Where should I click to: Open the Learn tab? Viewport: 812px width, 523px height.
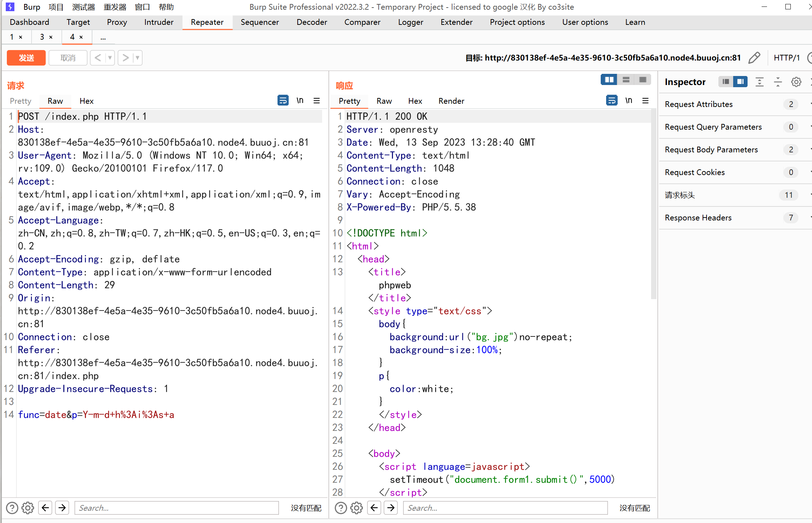click(x=635, y=22)
